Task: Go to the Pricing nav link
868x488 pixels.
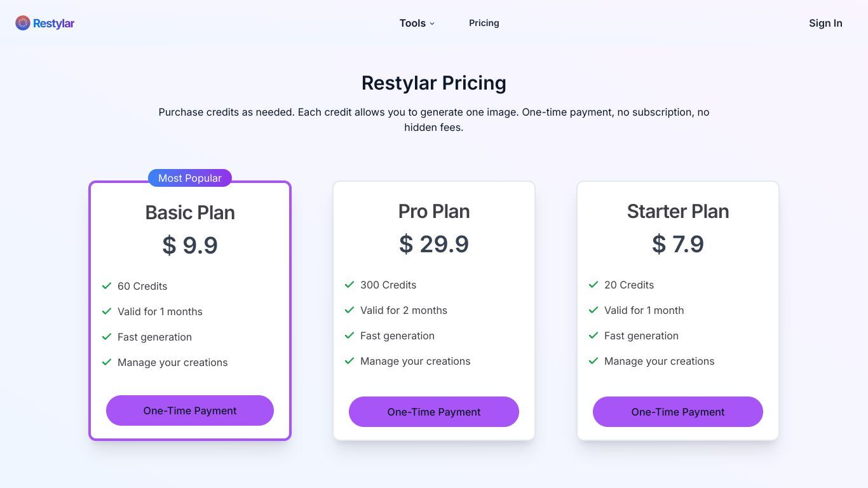Action: [484, 23]
